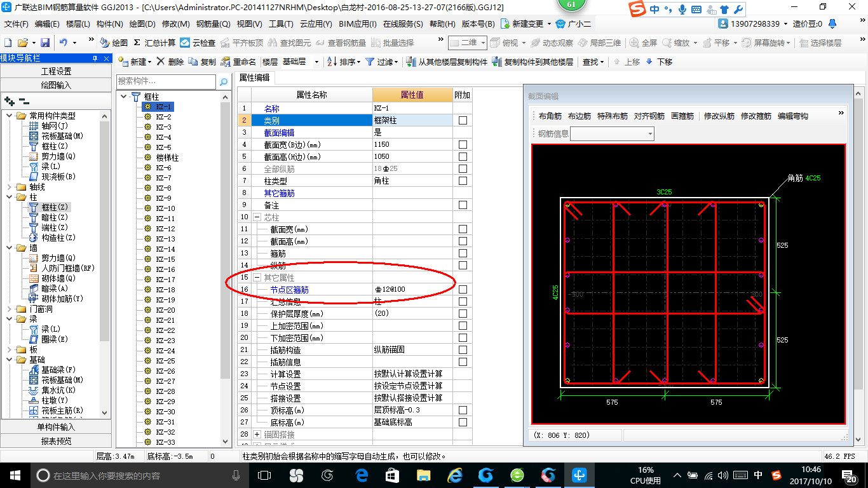
Task: Open 构件(N) menu
Action: click(109, 24)
